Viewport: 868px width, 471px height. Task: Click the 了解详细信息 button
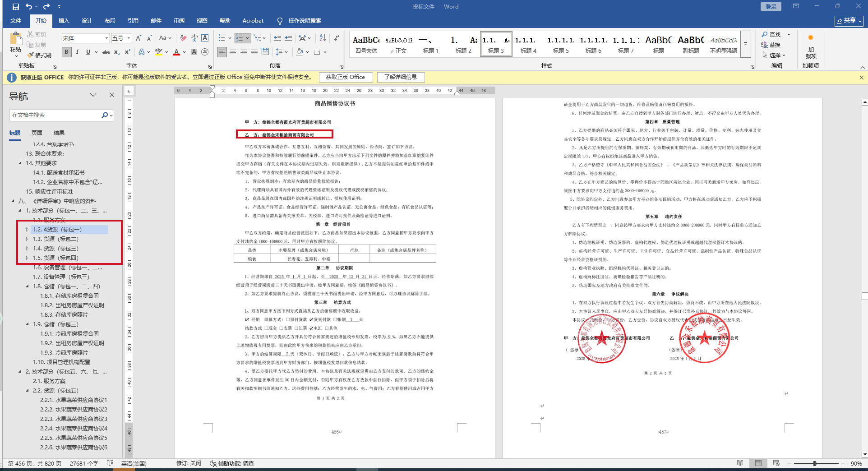(401, 77)
